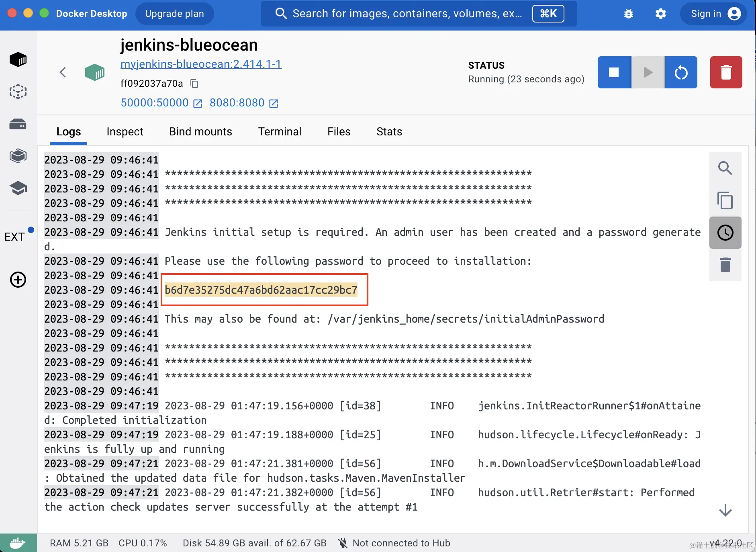756x552 pixels.
Task: Delete the jenkins-blueocean container
Action: tap(726, 72)
